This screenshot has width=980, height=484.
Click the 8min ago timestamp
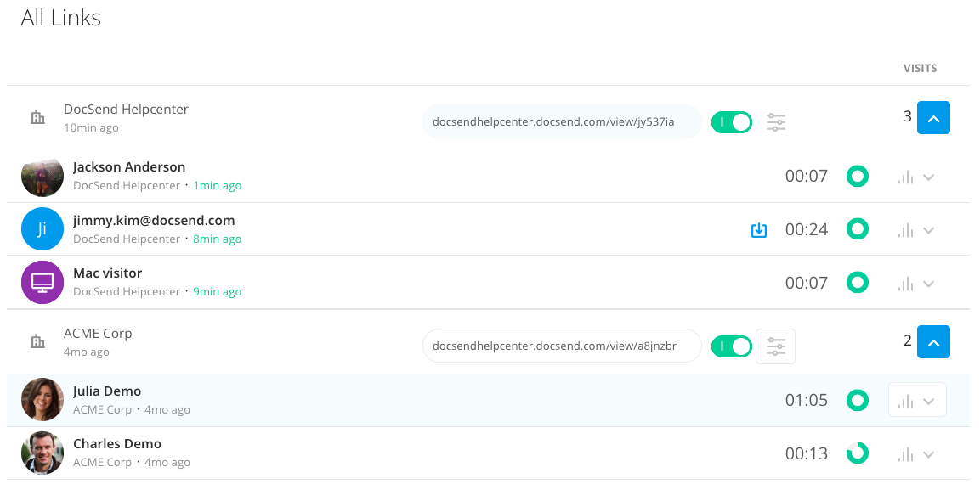218,239
